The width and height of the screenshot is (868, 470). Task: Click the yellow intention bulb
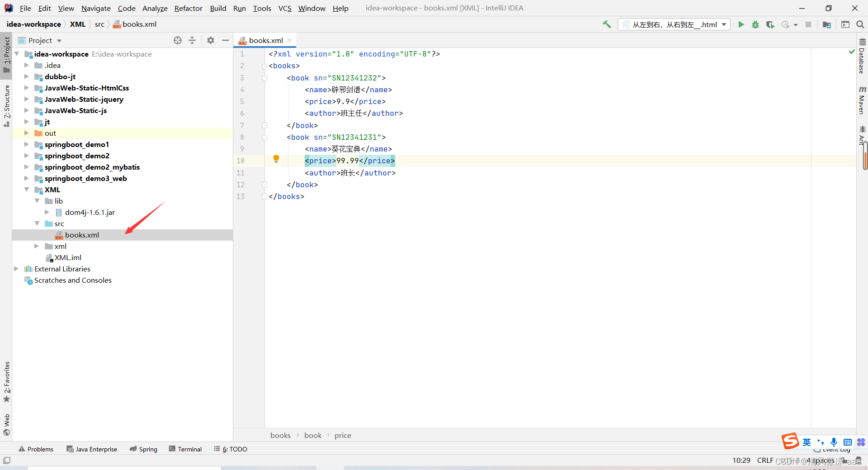click(x=276, y=159)
